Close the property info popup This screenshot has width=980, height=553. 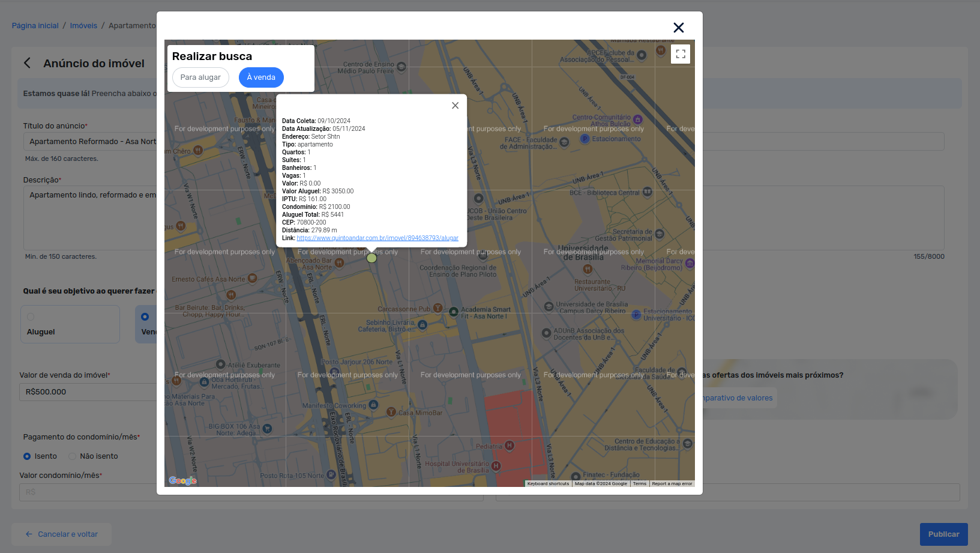tap(455, 106)
